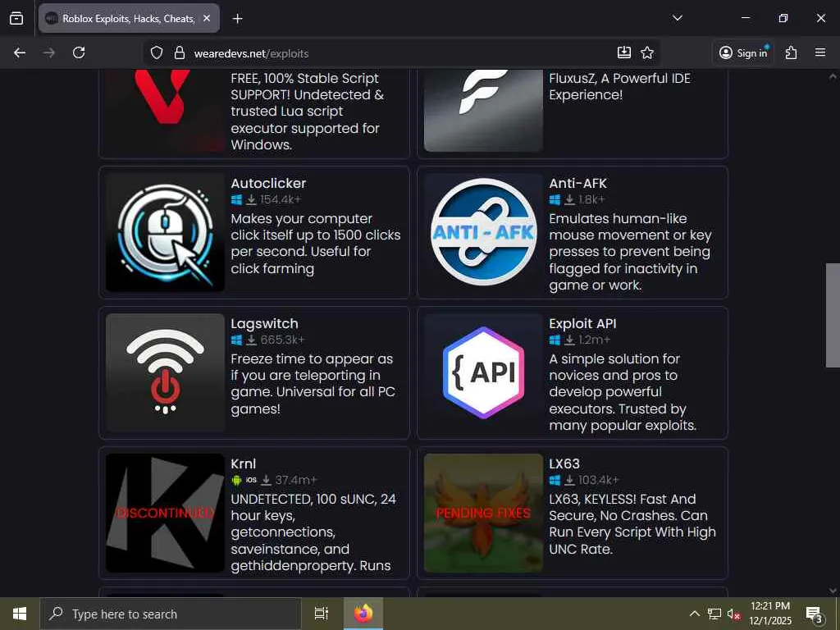Click the download icon beside 1.2m+
840x630 pixels.
pos(569,340)
